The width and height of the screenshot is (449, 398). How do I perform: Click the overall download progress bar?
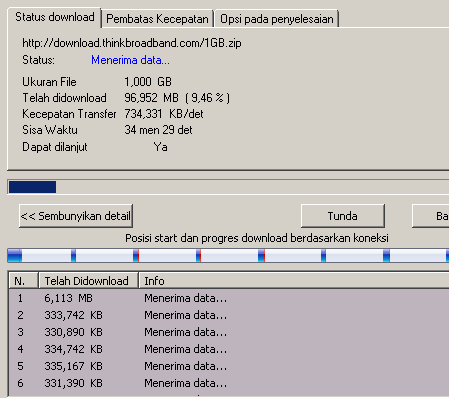pos(228,187)
